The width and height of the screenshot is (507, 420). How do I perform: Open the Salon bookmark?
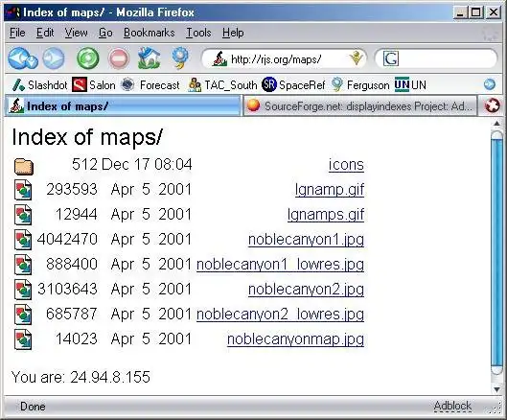pyautogui.click(x=94, y=85)
